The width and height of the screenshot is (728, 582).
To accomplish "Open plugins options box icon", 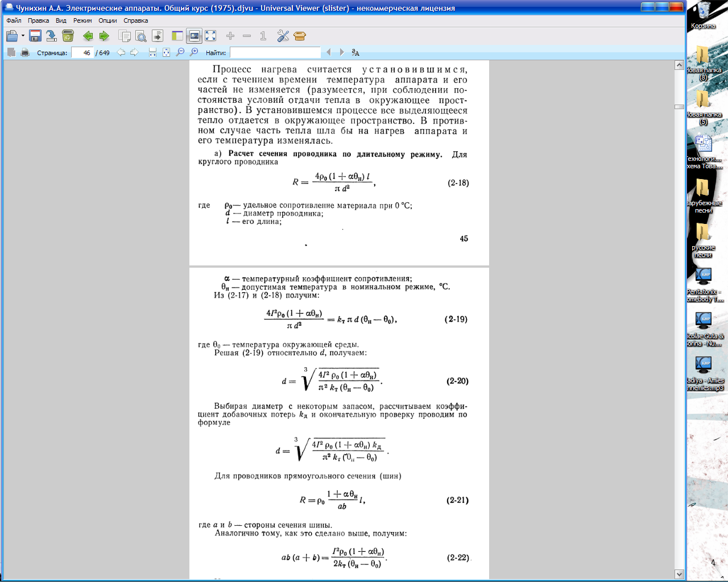I will tap(300, 36).
